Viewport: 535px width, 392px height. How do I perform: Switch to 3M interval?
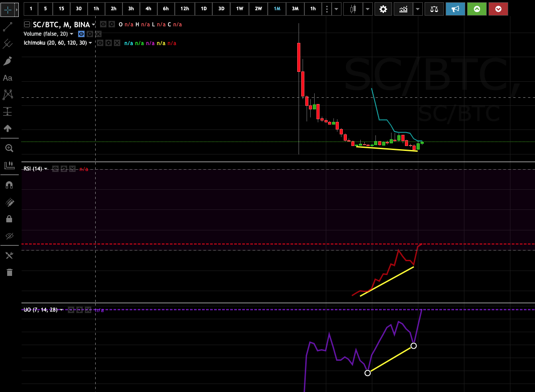[x=295, y=9]
